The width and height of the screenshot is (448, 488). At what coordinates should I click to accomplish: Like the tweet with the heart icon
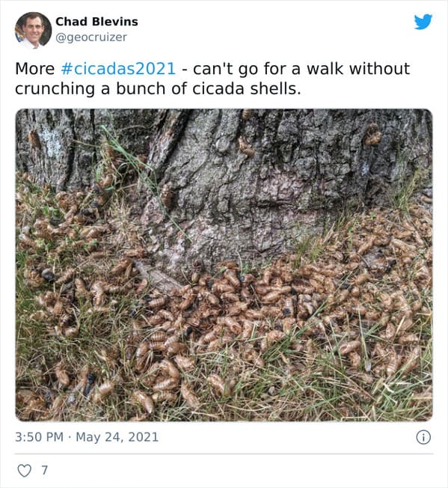coord(24,470)
